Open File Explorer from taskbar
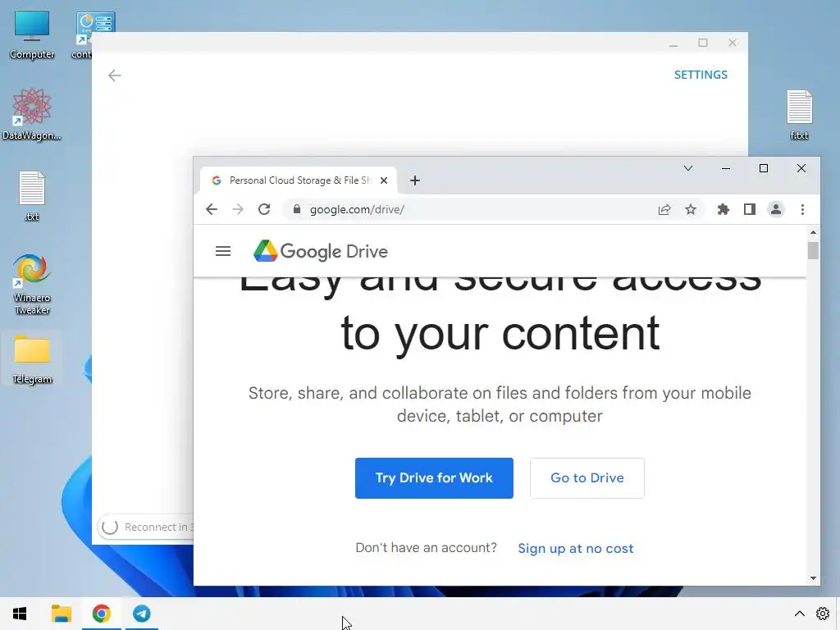Image resolution: width=840 pixels, height=630 pixels. [x=61, y=614]
